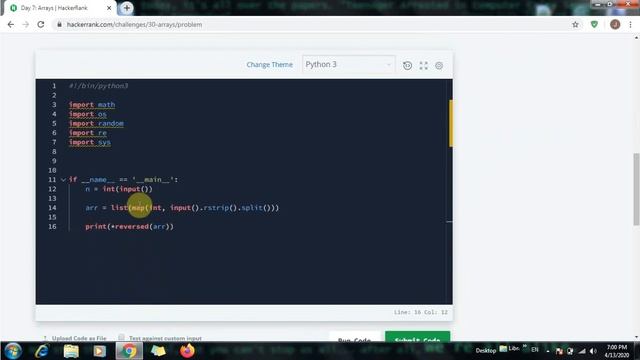Open the Python 3 language dropdown
This screenshot has height=360, width=640.
[349, 64]
